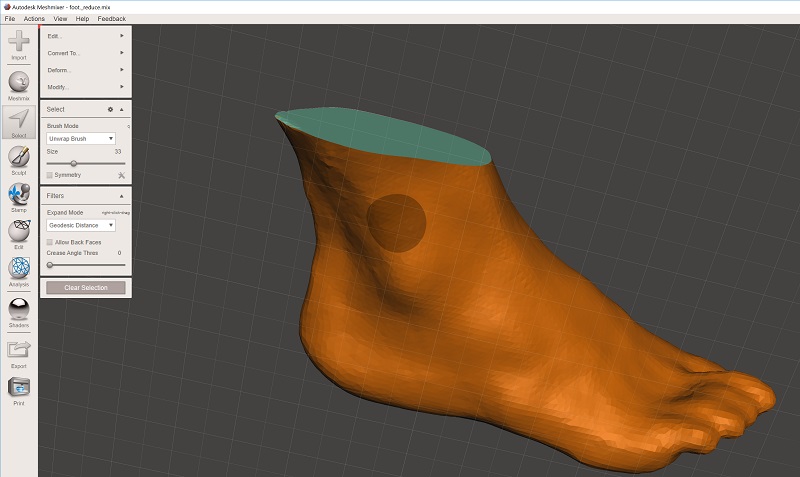Viewport: 800px width, 477px height.
Task: Expand the Modify... submenu
Action: (86, 87)
